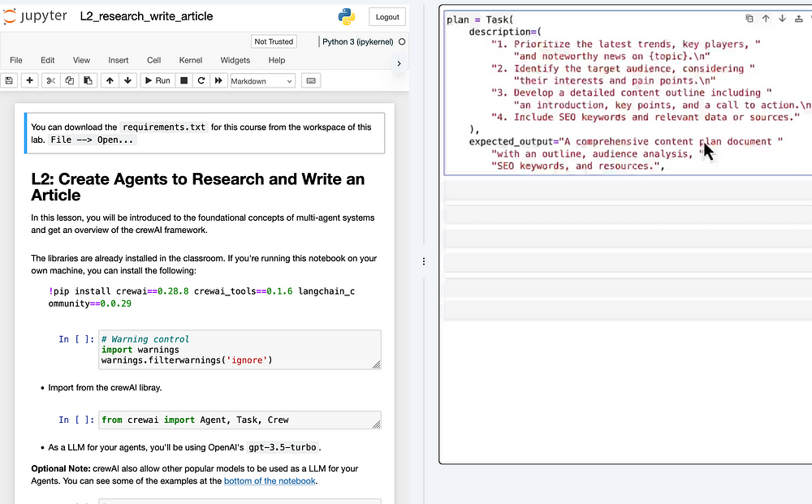This screenshot has width=812, height=504.
Task: Follow the 'bottom of the notebook' link
Action: [270, 481]
